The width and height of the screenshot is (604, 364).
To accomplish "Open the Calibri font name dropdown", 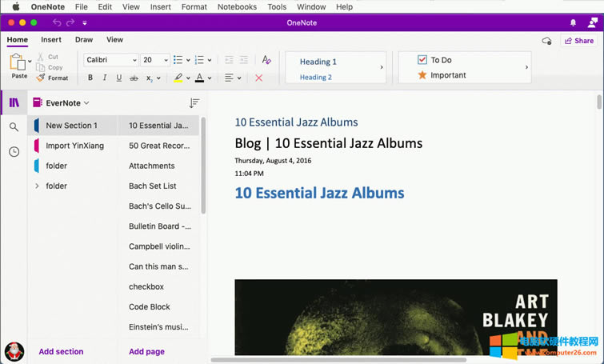I will tap(111, 60).
